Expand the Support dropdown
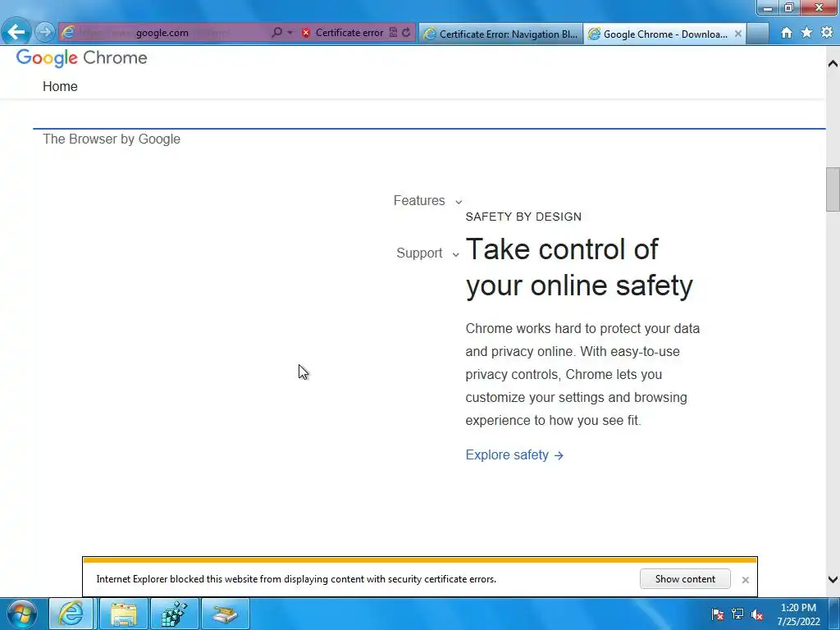The width and height of the screenshot is (840, 630). (x=427, y=253)
